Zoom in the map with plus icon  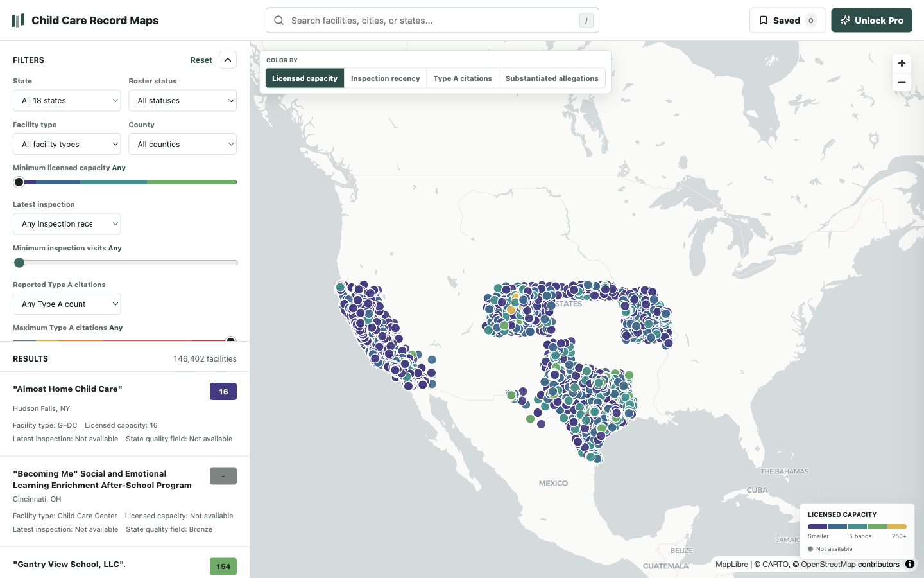(x=902, y=63)
